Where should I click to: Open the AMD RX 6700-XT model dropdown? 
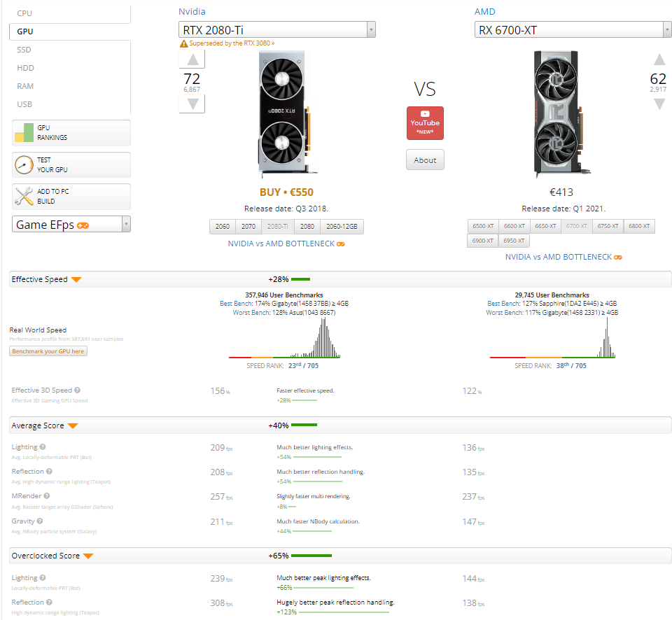coord(573,29)
